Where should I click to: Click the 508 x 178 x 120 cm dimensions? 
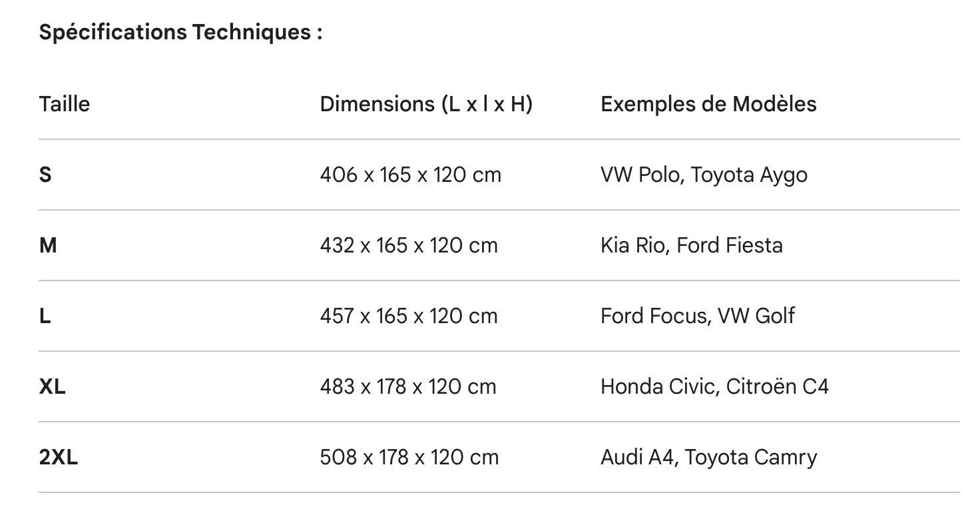(409, 458)
